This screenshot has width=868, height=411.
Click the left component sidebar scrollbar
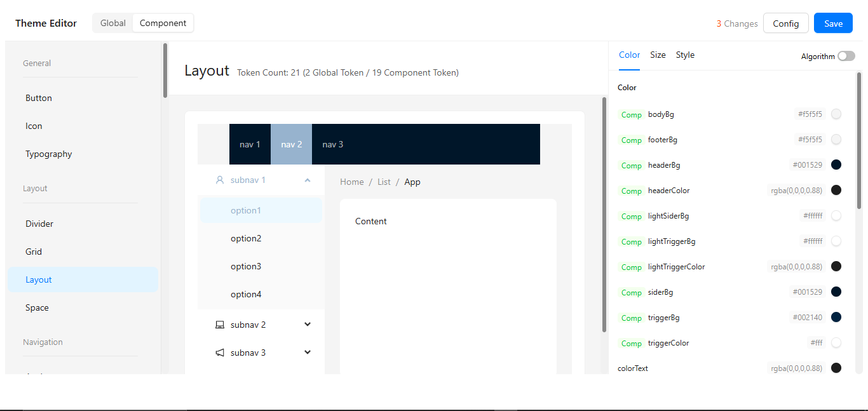(165, 70)
